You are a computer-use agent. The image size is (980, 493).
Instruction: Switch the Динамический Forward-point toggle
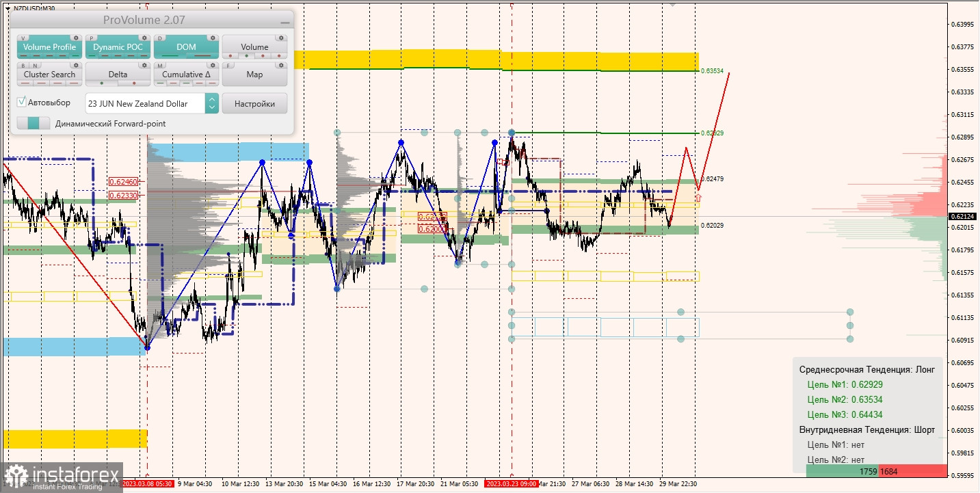click(x=34, y=123)
